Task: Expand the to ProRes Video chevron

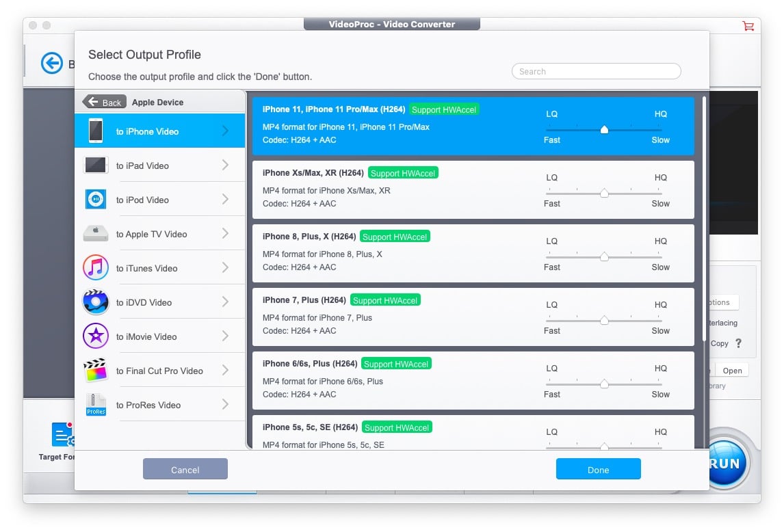Action: click(x=226, y=405)
